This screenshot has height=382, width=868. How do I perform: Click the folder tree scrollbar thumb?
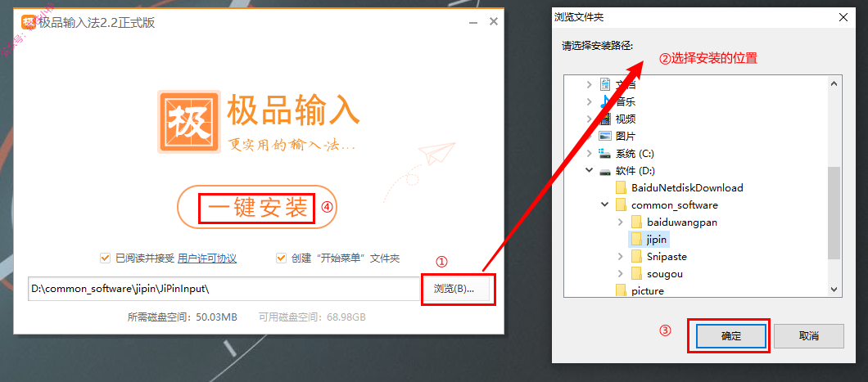834,213
